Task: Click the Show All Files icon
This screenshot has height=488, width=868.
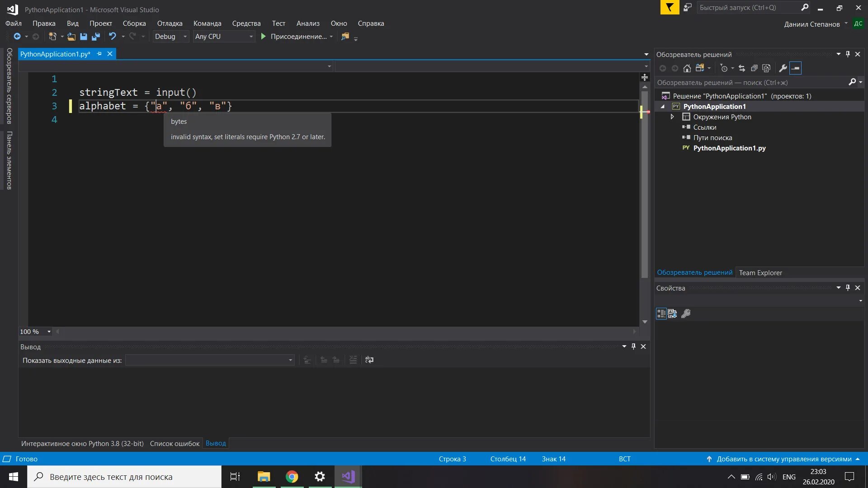Action: click(x=766, y=68)
